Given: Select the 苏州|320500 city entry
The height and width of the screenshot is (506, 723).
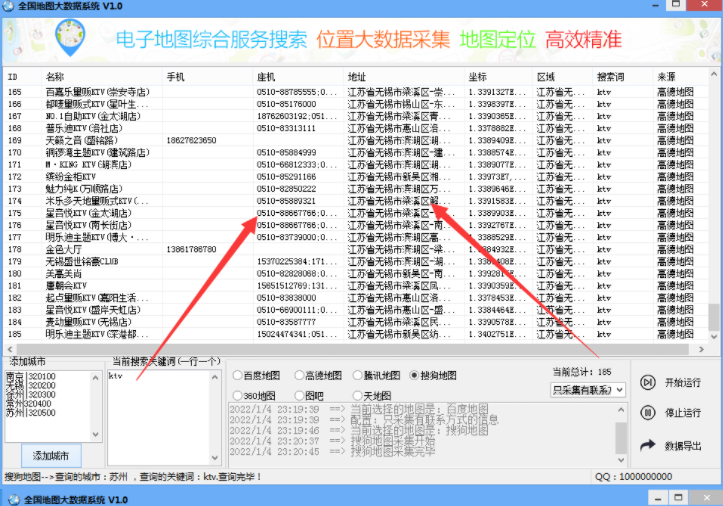Looking at the screenshot, I should point(30,413).
